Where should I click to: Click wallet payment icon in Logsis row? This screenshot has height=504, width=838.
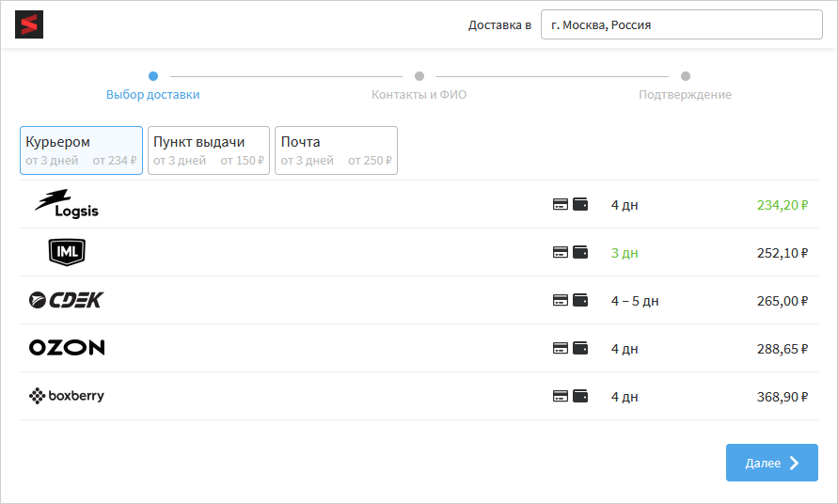pyautogui.click(x=580, y=204)
